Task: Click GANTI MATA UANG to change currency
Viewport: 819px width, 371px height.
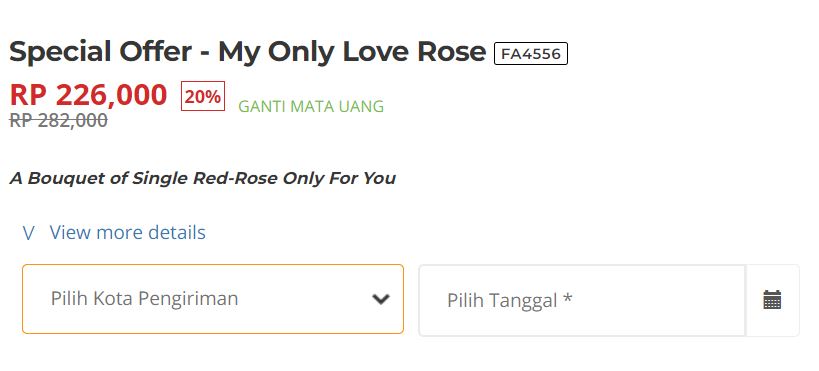Action: pos(311,107)
